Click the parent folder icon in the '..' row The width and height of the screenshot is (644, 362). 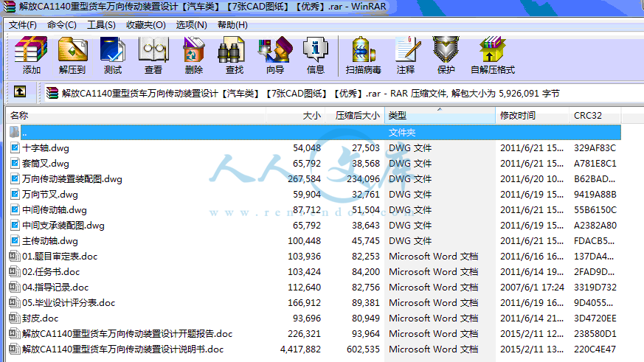pos(14,132)
